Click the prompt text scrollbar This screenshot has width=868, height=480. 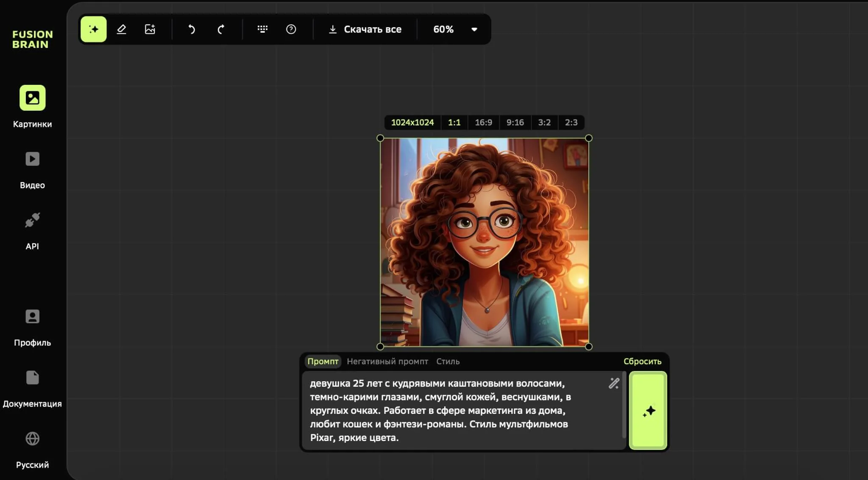coord(624,405)
